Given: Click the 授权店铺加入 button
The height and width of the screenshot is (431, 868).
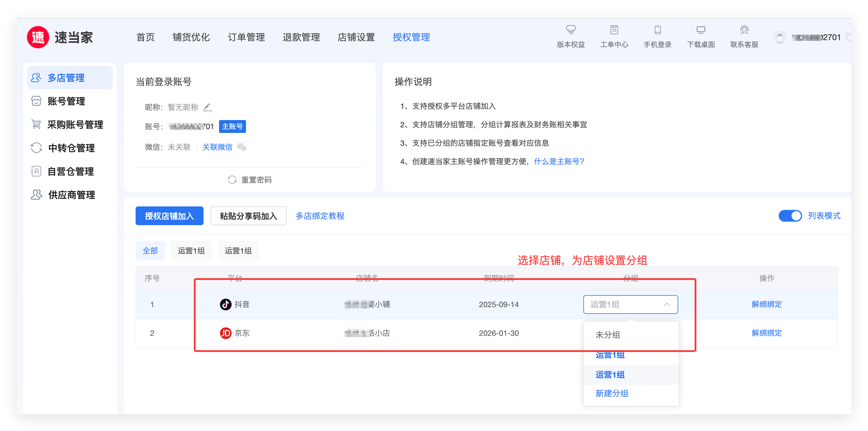Looking at the screenshot, I should (x=169, y=216).
